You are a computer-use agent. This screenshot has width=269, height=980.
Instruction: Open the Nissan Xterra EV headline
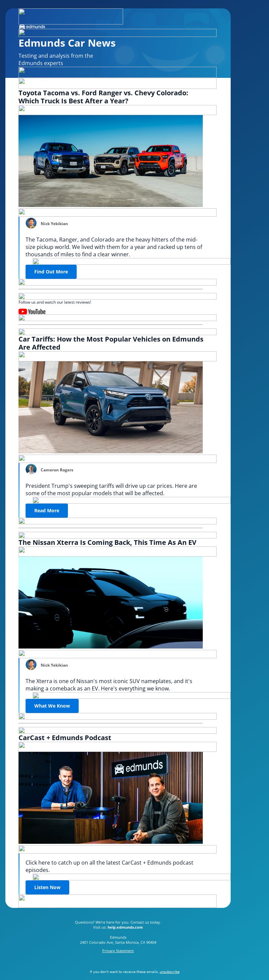(x=108, y=543)
